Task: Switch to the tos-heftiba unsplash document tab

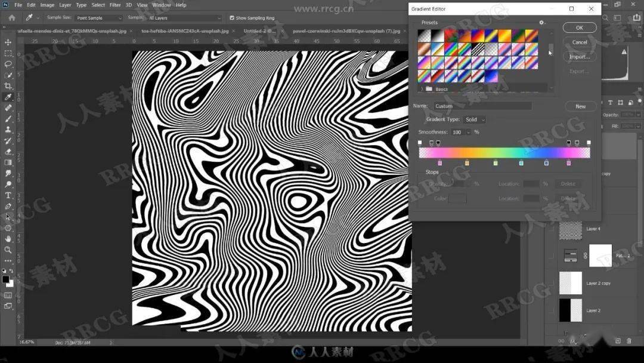Action: coord(185,31)
